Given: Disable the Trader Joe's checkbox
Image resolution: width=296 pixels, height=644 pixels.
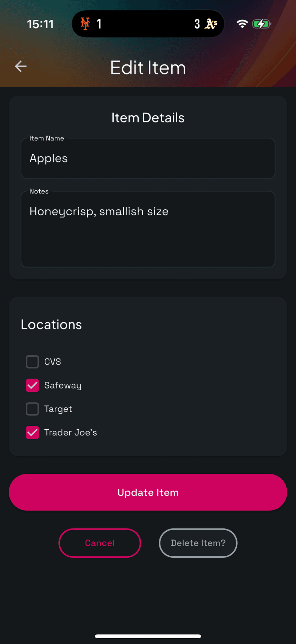Looking at the screenshot, I should coord(32,433).
